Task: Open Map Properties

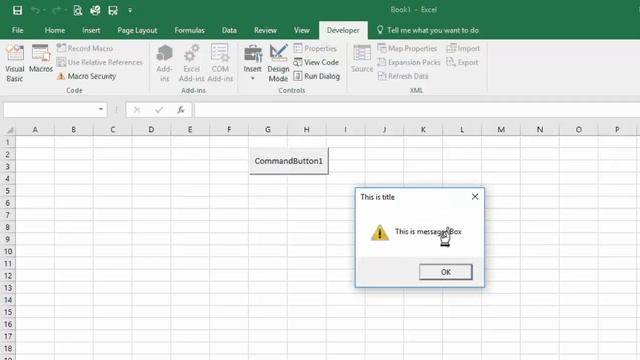Action: pyautogui.click(x=407, y=48)
